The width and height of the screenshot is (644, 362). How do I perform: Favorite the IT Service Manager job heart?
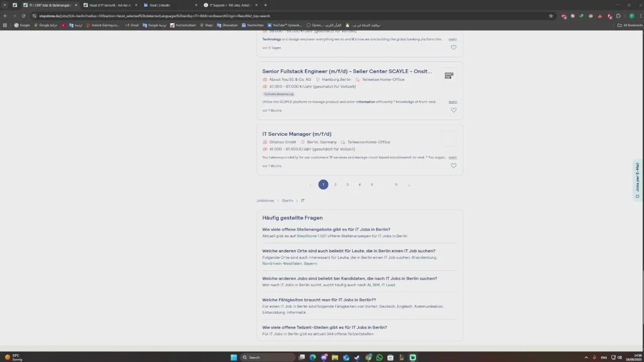coord(453,165)
